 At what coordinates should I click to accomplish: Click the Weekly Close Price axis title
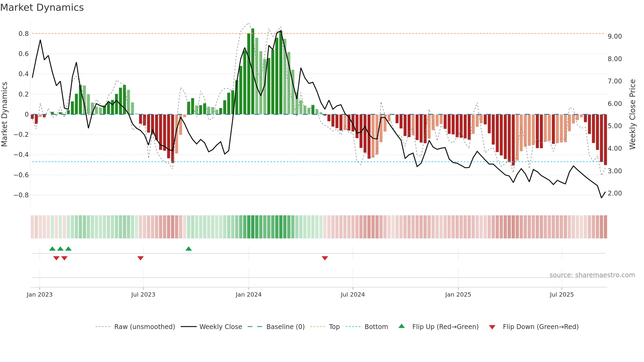[x=632, y=114]
